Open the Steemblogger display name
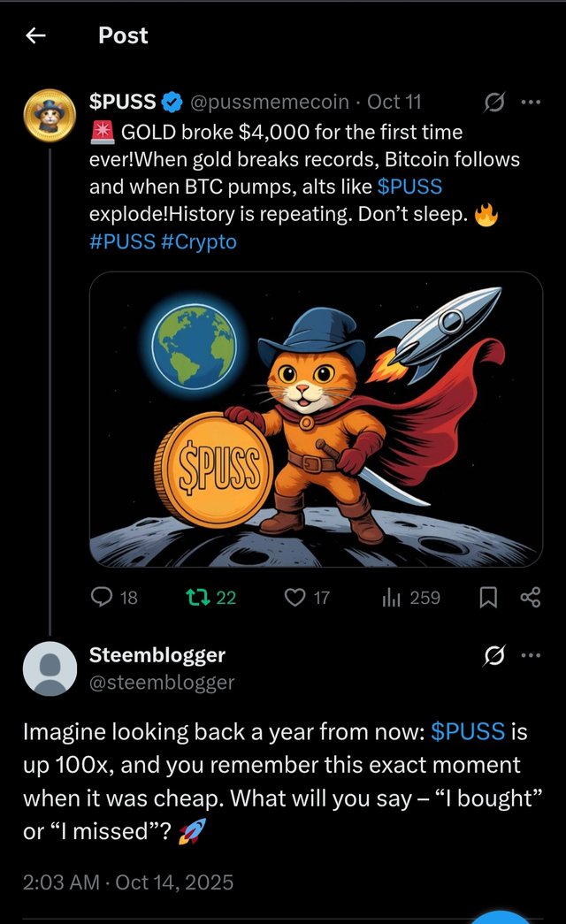 coord(157,655)
